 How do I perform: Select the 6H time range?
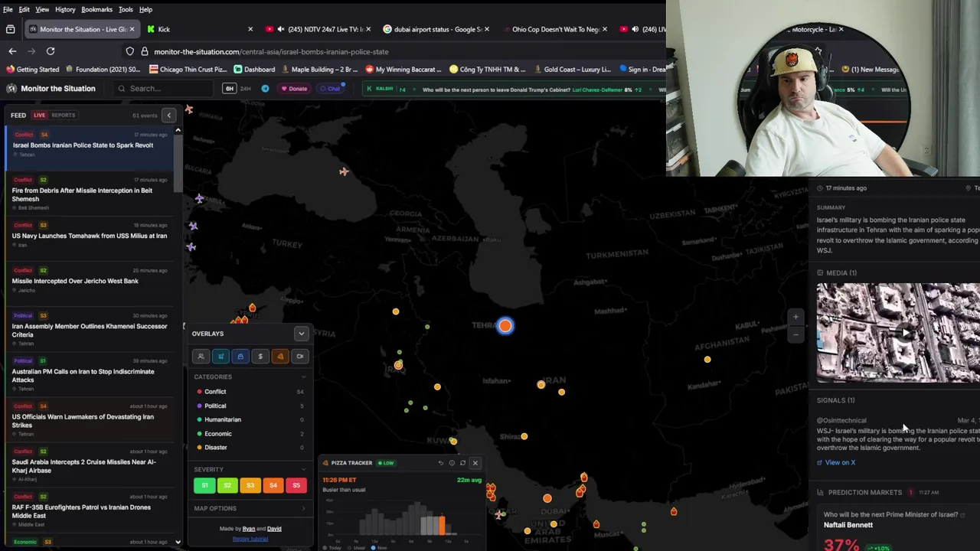pos(229,89)
